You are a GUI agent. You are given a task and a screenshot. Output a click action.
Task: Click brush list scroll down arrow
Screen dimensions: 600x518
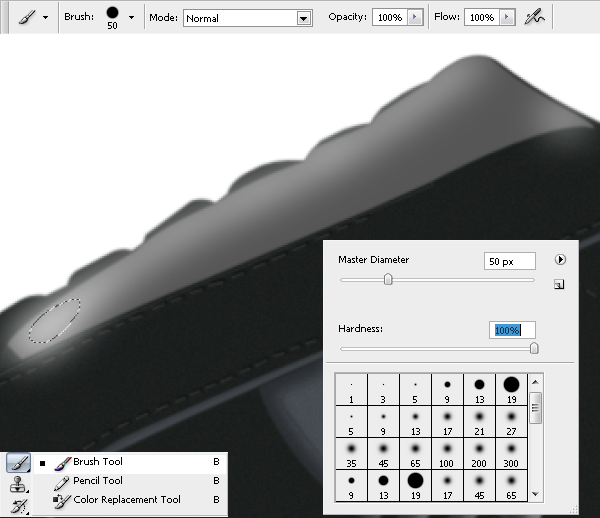536,494
